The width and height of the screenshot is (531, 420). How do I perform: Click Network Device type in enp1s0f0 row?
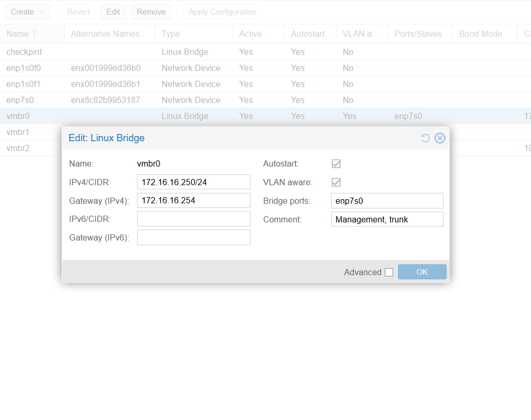coord(191,68)
